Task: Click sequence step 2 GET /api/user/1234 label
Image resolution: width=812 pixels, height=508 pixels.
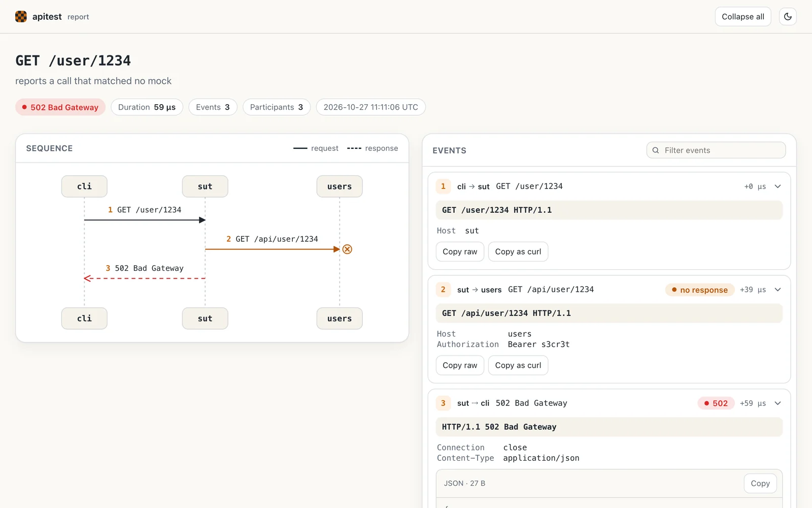Action: (x=272, y=239)
